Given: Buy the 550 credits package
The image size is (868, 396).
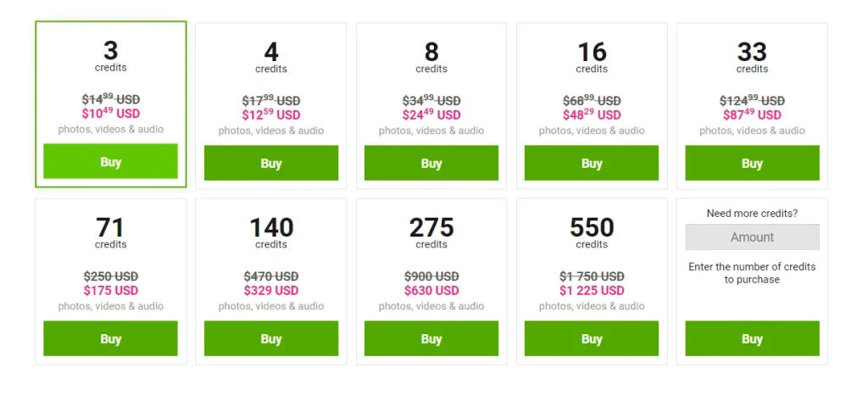Looking at the screenshot, I should coord(592,338).
